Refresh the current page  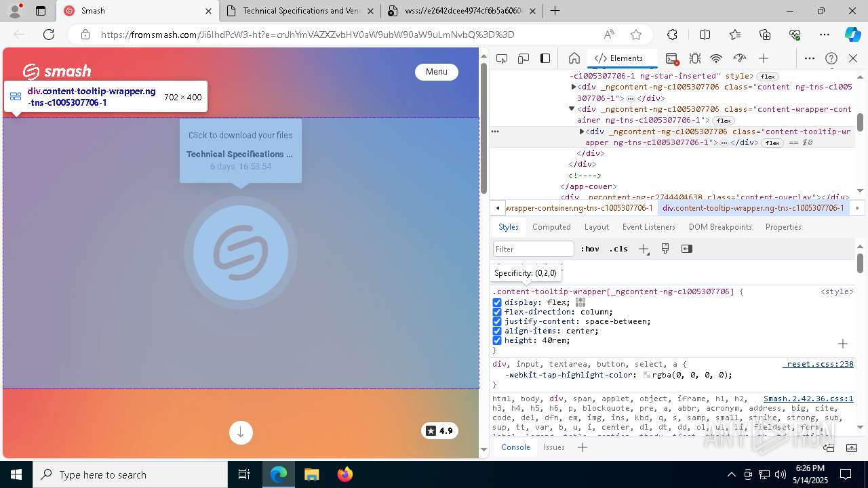point(49,35)
